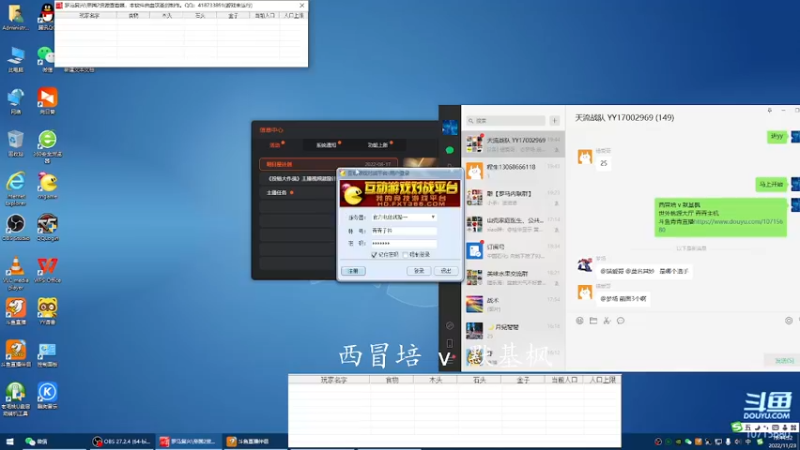Click the pin-on-top icon in WeChat title bar

point(769,110)
